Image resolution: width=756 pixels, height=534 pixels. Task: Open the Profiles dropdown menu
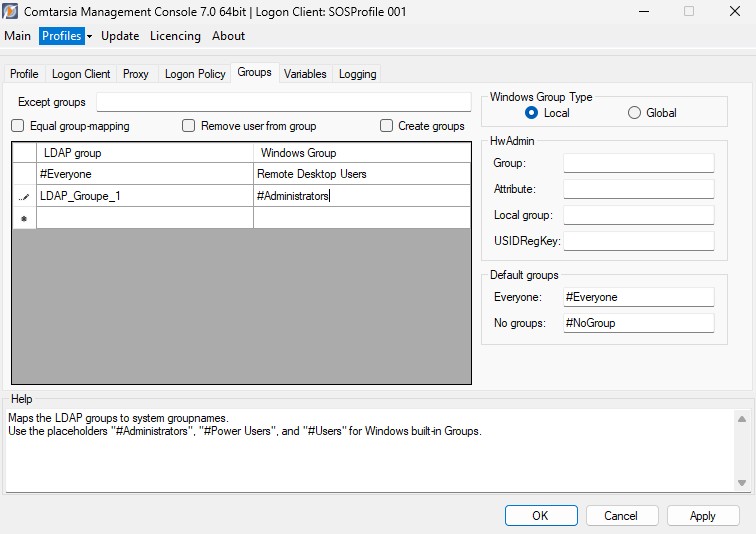tap(66, 36)
